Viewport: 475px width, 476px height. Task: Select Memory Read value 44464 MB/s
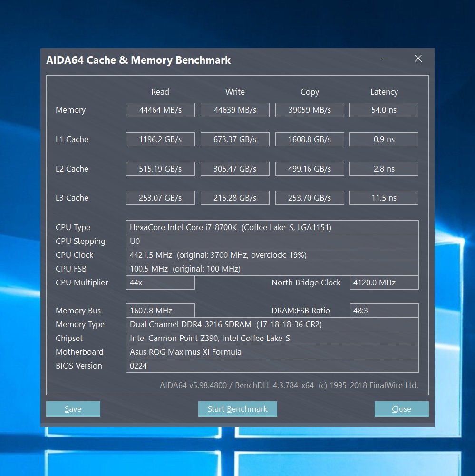[160, 110]
